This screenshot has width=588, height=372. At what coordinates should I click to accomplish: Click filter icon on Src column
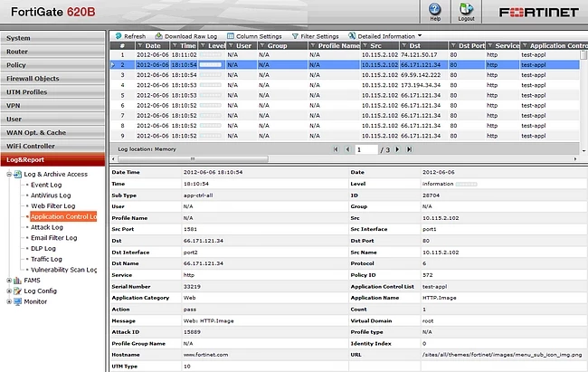click(365, 45)
